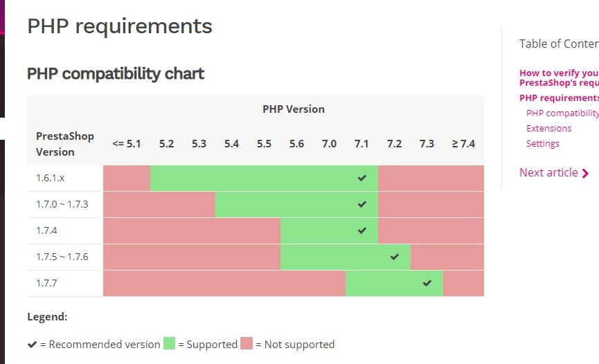Image resolution: width=599 pixels, height=364 pixels.
Task: Click the PHP requirements page title
Action: tap(120, 26)
